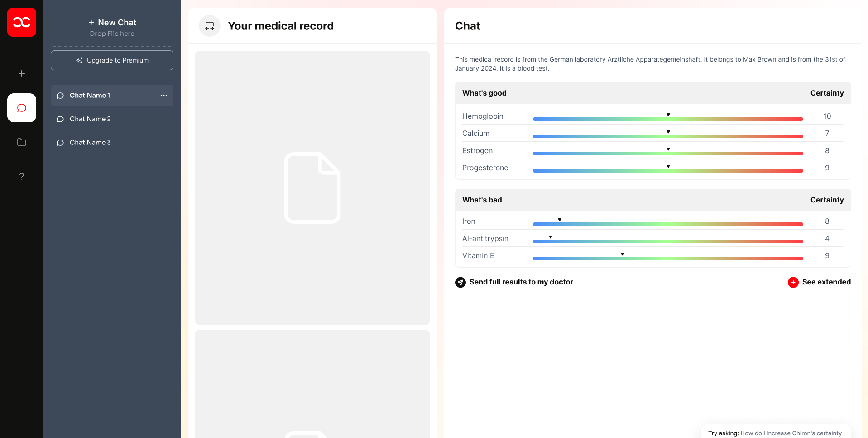Start a New Chat drop area
The width and height of the screenshot is (868, 438).
coord(112,27)
